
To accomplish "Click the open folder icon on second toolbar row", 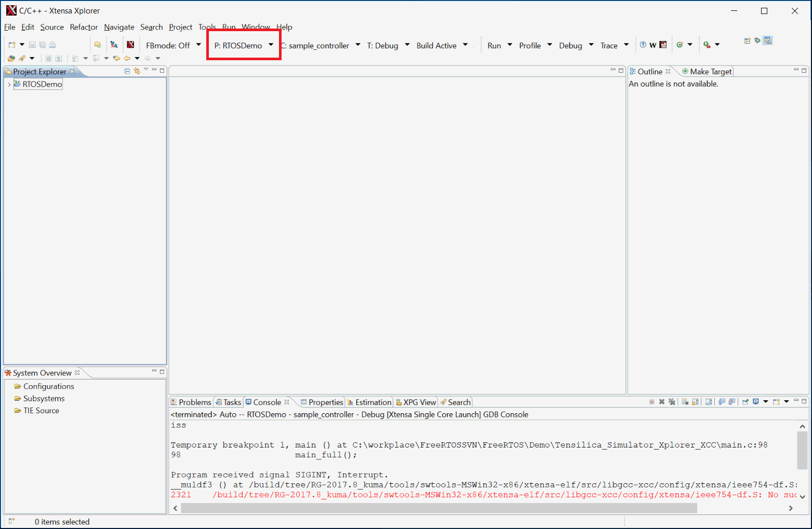I will point(11,58).
